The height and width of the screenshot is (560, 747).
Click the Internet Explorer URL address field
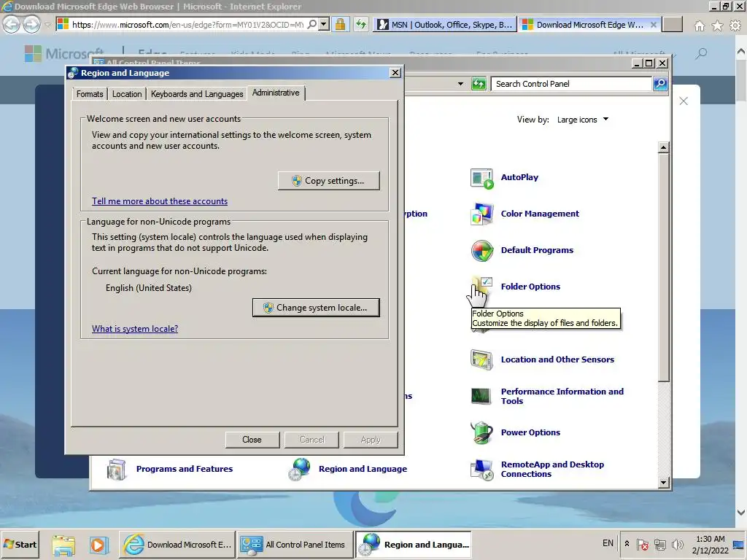187,24
